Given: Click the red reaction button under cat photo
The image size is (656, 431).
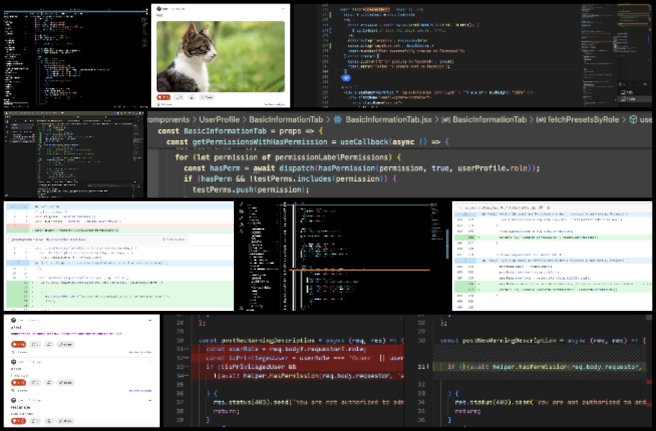Looking at the screenshot, I should pos(163,97).
